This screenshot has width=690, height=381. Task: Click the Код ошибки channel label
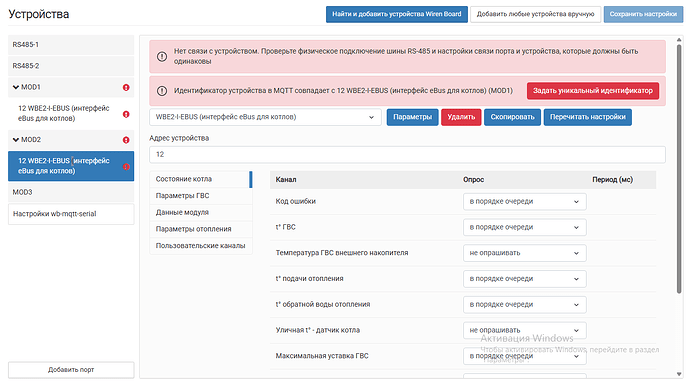click(x=296, y=201)
